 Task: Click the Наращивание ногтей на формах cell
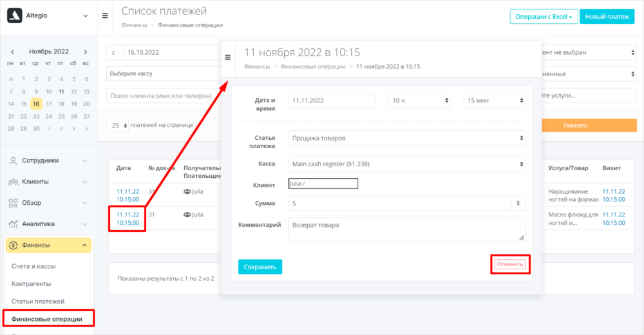(x=573, y=195)
